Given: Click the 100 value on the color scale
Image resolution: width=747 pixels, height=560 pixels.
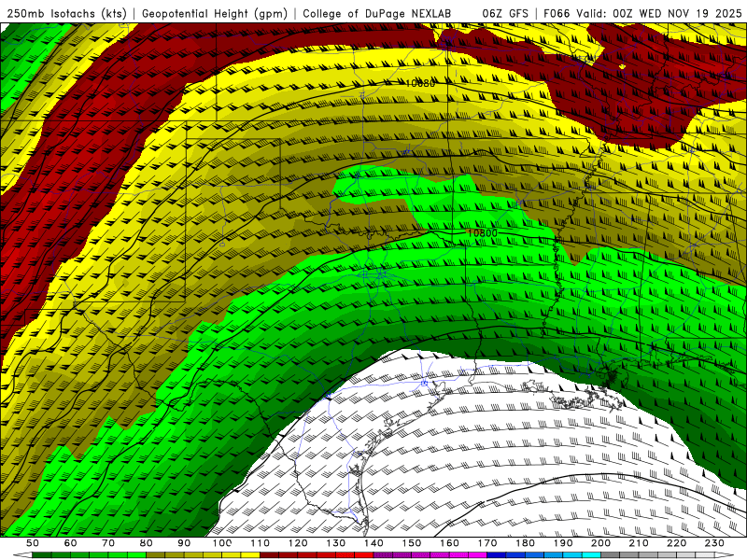Looking at the screenshot, I should point(221,543).
